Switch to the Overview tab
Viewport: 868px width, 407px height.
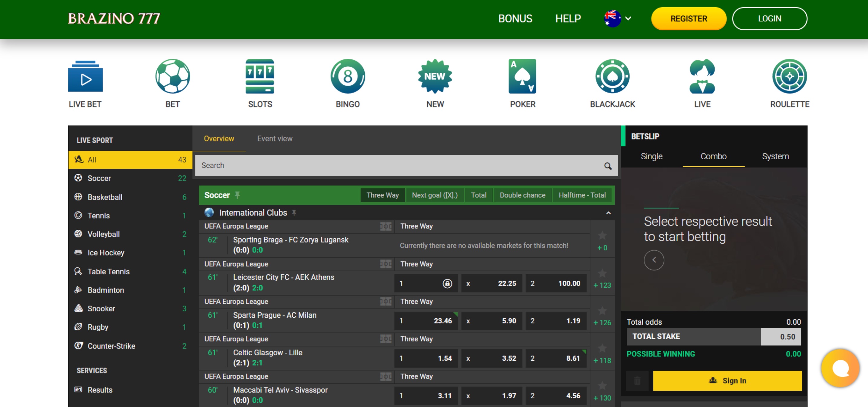(x=219, y=139)
